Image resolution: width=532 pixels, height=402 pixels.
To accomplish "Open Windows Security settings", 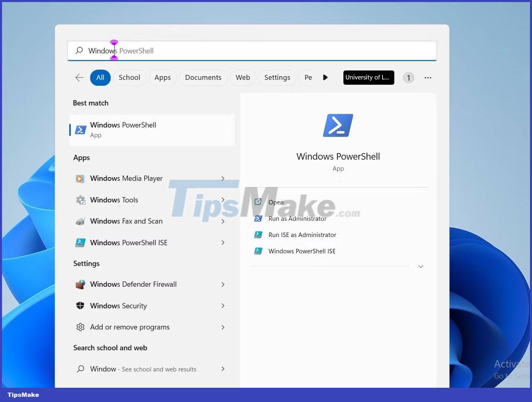I will [119, 305].
